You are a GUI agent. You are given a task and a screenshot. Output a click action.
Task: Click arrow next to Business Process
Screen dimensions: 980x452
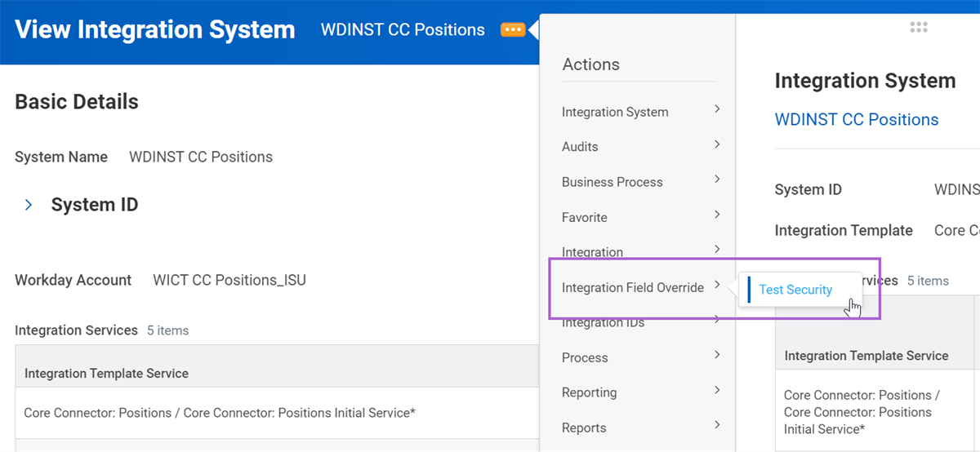click(x=717, y=179)
